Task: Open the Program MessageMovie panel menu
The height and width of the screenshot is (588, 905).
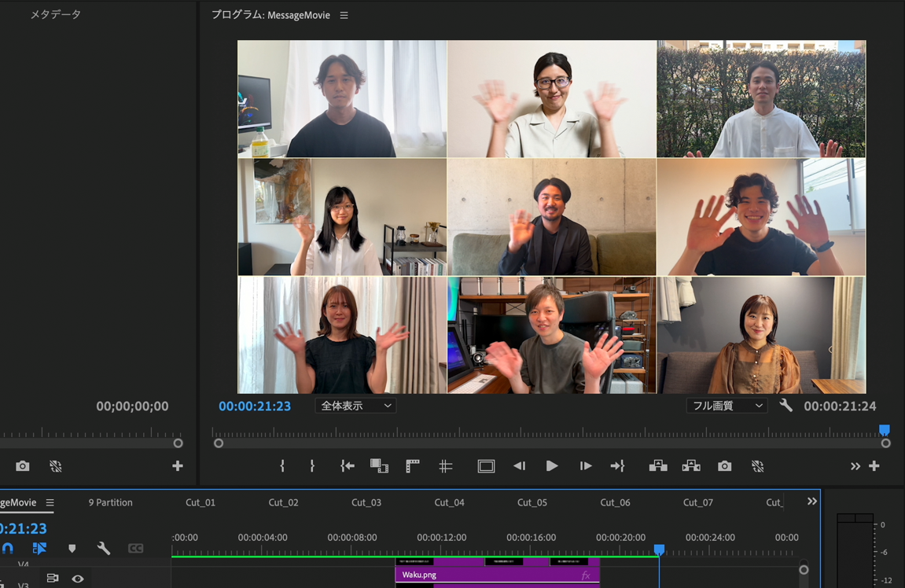Action: coord(344,16)
